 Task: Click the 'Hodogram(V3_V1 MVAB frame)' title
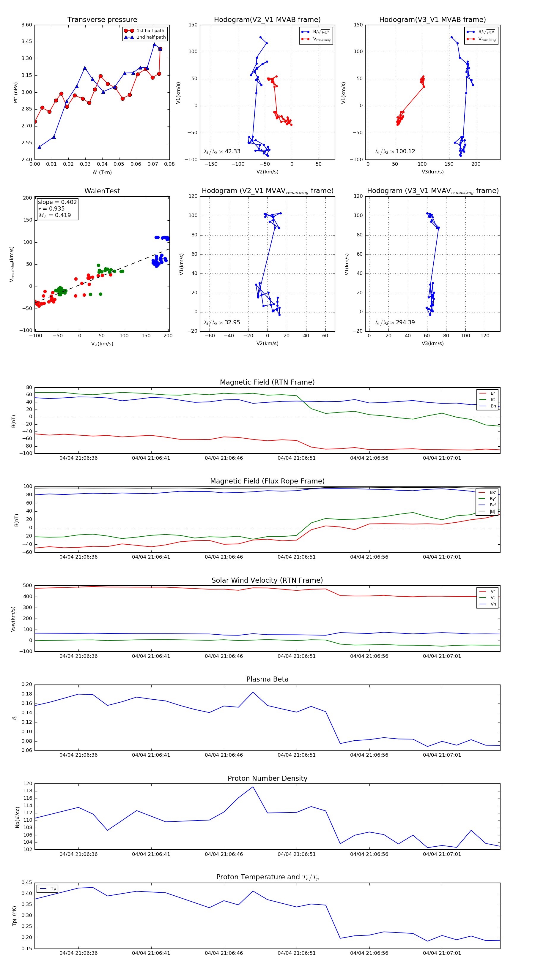coord(432,20)
